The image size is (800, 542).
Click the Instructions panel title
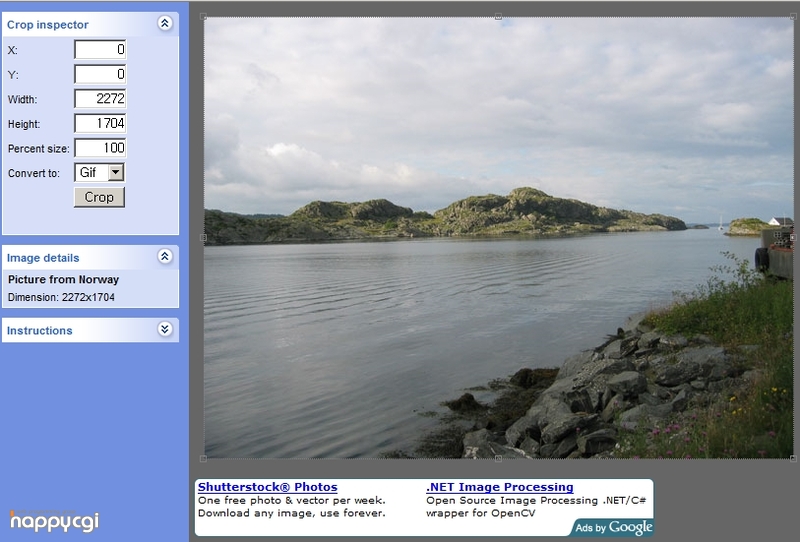click(39, 330)
